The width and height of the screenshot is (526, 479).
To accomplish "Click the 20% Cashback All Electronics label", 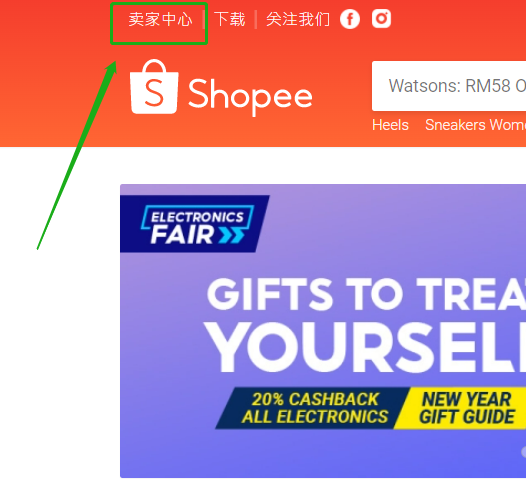I will (x=314, y=408).
